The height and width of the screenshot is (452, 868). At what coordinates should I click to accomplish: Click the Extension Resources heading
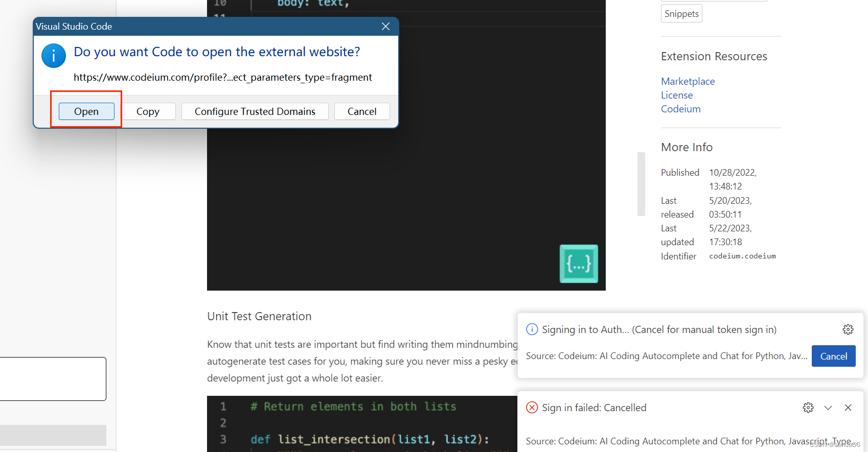click(x=714, y=56)
